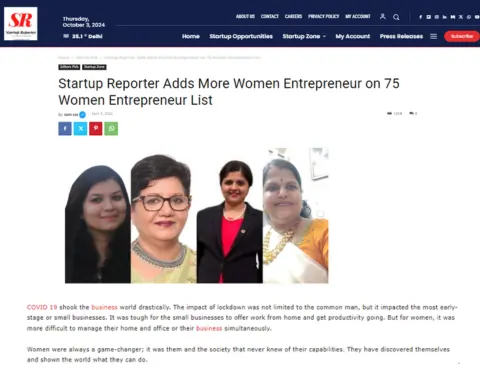
Task: Open the search magnifier icon in the header
Action: [x=396, y=17]
